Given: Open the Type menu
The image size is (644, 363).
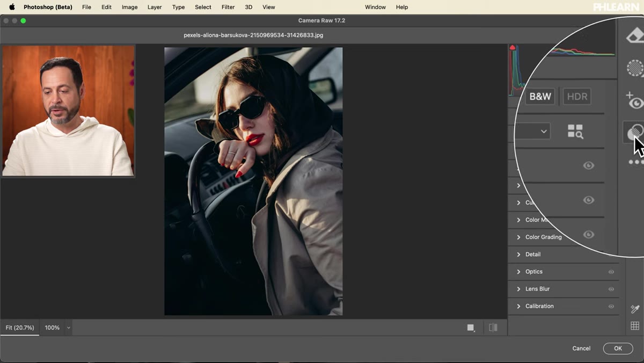Looking at the screenshot, I should click(x=178, y=7).
